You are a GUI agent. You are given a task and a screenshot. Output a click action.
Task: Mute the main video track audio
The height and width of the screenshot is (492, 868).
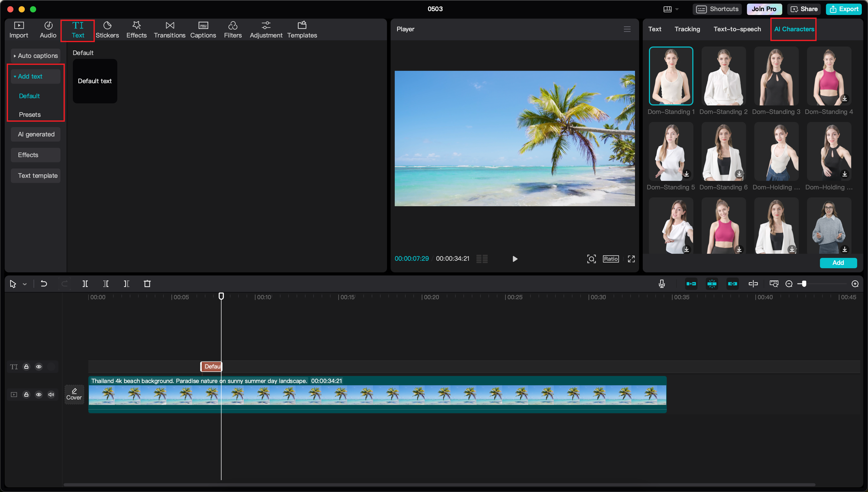click(x=51, y=394)
